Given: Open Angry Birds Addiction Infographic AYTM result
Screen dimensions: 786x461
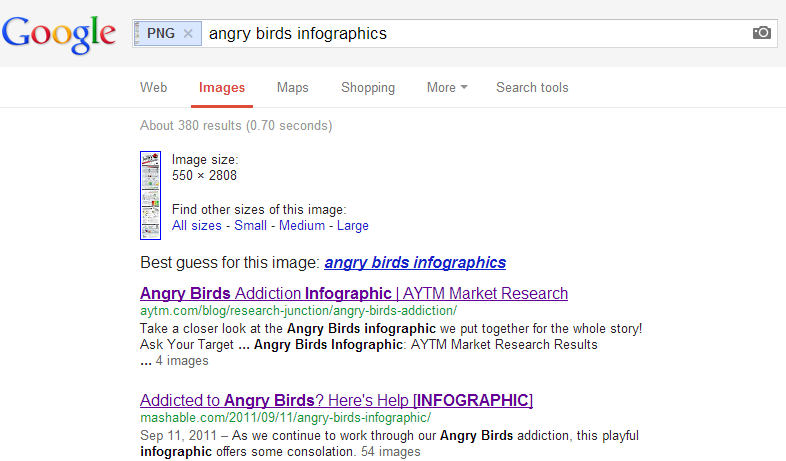Looking at the screenshot, I should (354, 293).
